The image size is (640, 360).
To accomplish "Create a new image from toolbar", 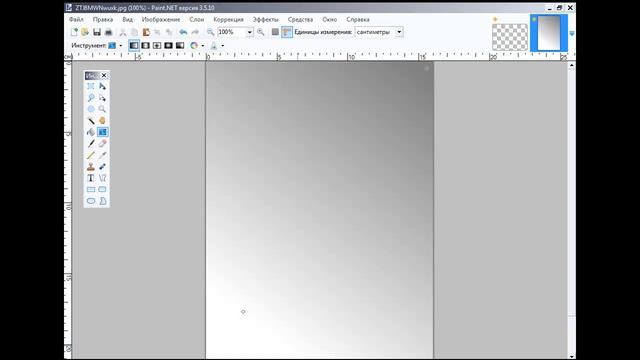I will [74, 32].
